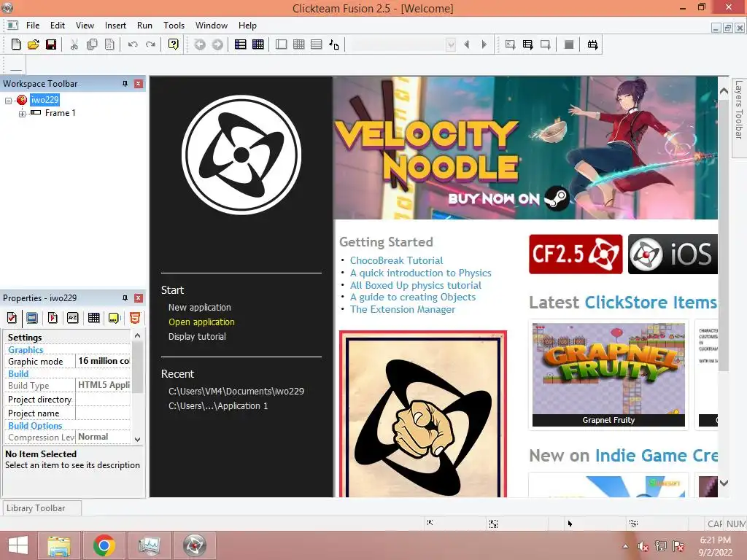The height and width of the screenshot is (560, 747).
Task: Select iwo229 application in workspace tree
Action: tap(44, 99)
